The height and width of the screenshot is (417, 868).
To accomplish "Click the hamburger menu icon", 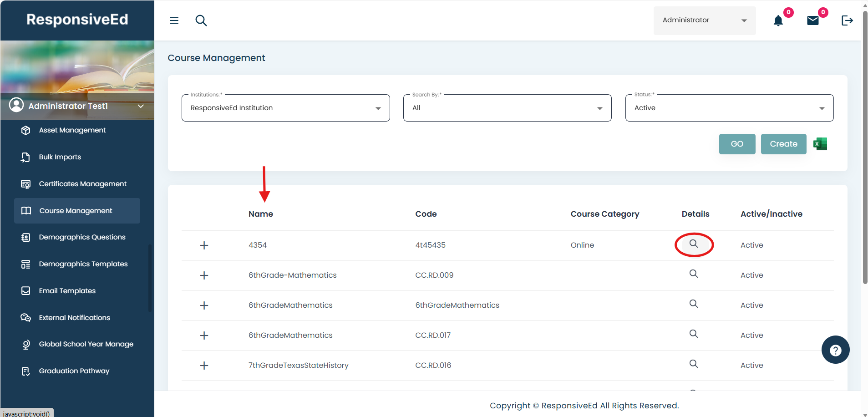I will pyautogui.click(x=174, y=20).
